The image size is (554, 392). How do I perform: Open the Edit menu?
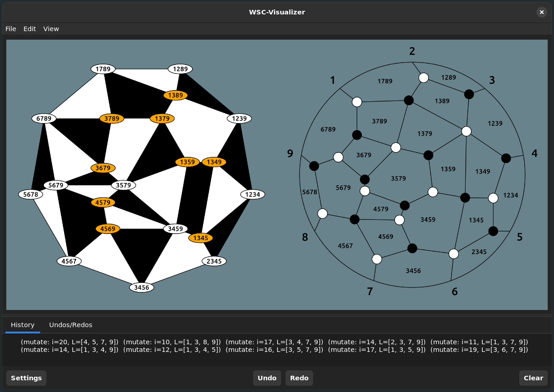coord(30,29)
